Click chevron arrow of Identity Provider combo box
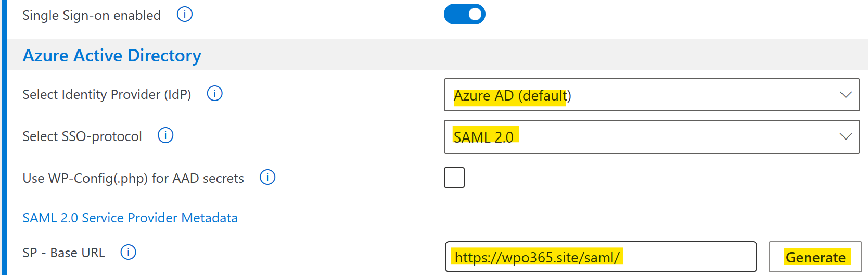The image size is (868, 276). (x=846, y=95)
